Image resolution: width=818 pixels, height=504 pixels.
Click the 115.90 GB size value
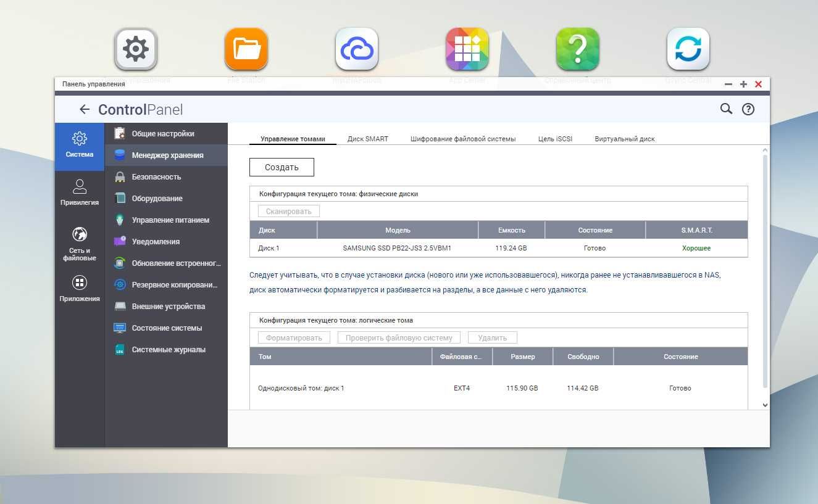click(x=522, y=388)
